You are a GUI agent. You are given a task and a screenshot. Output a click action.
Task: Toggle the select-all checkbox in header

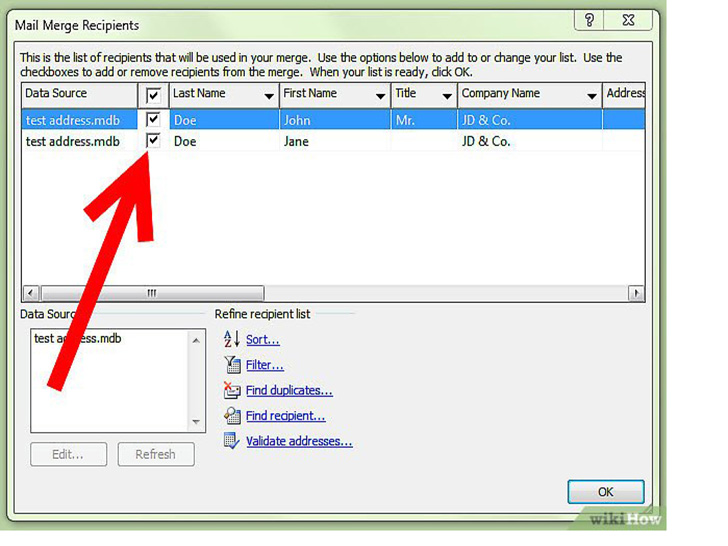point(153,95)
